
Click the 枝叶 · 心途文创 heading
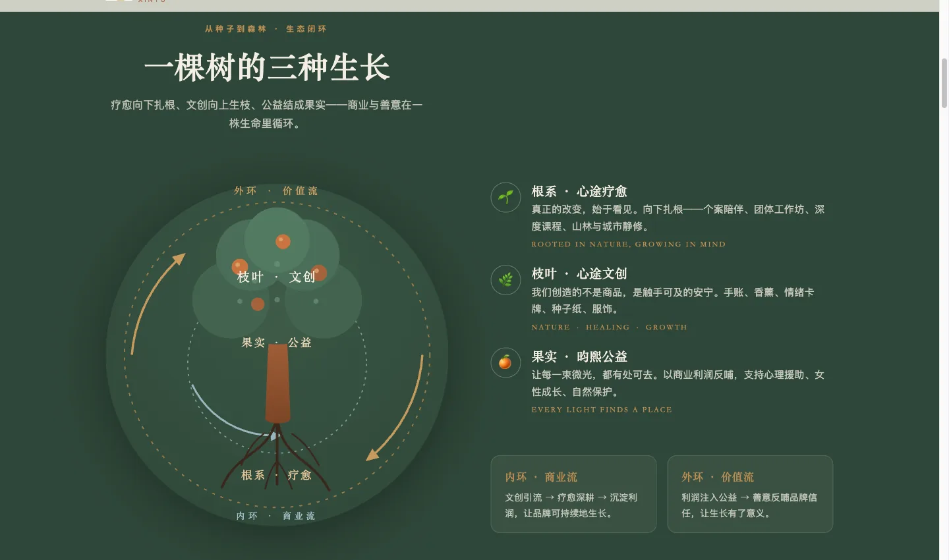[579, 273]
